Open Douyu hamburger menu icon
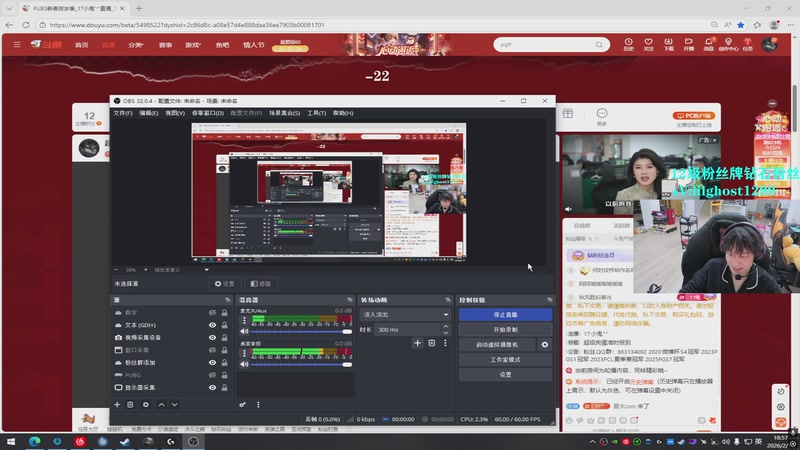This screenshot has height=450, width=800. coord(17,45)
